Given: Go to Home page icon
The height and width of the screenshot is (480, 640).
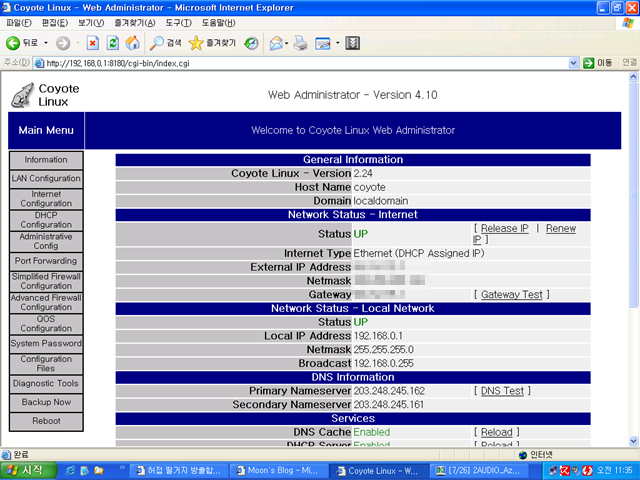Looking at the screenshot, I should (x=132, y=43).
